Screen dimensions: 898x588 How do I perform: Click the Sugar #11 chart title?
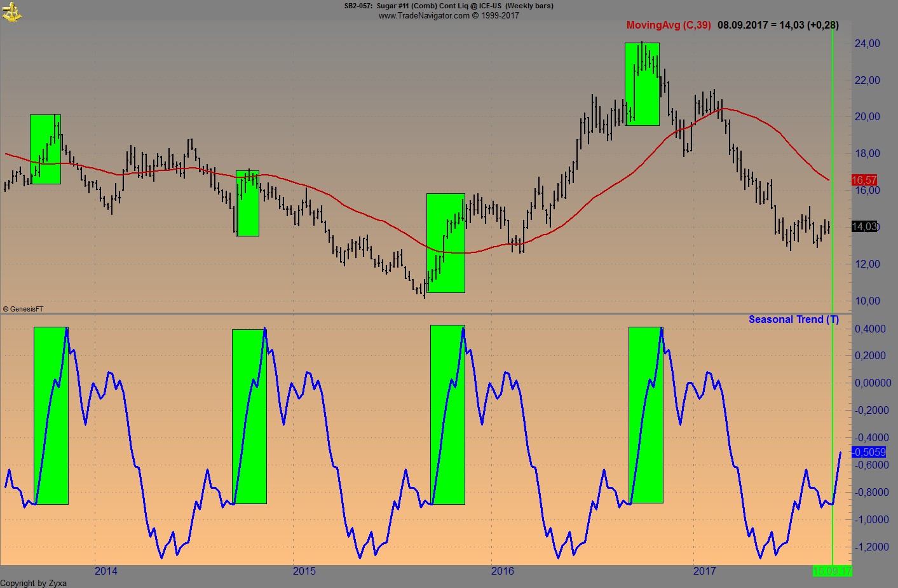pos(449,6)
